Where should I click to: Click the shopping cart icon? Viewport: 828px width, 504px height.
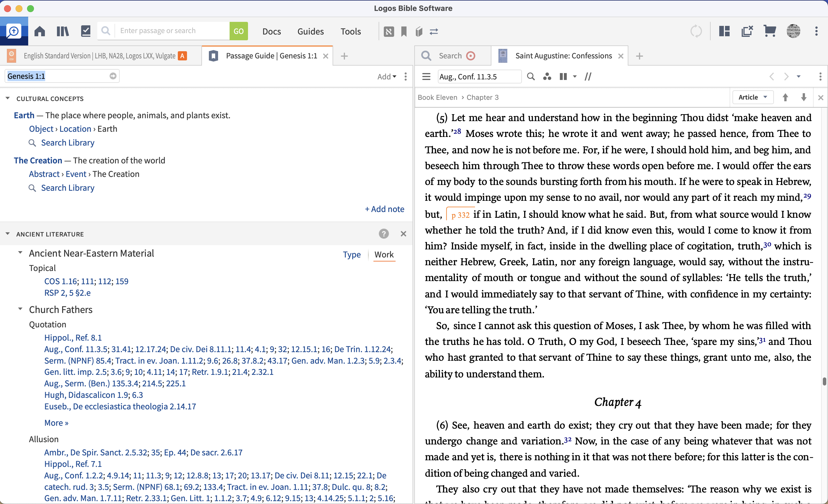(x=770, y=31)
